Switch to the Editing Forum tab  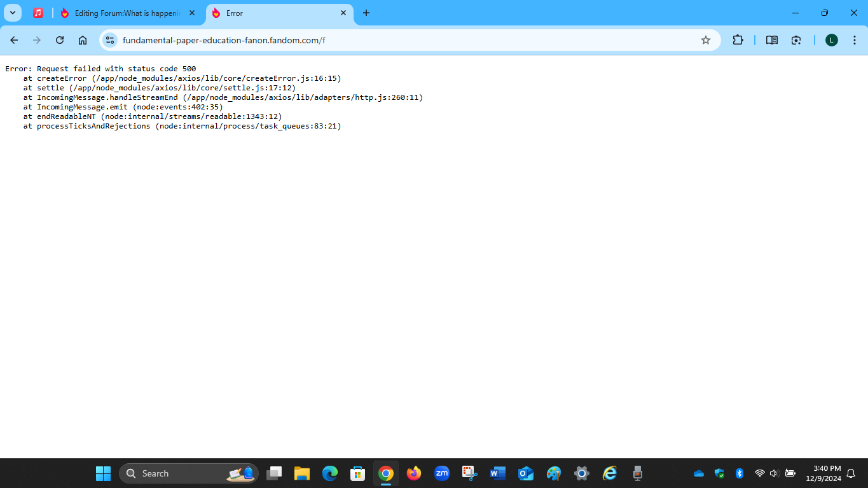[127, 13]
